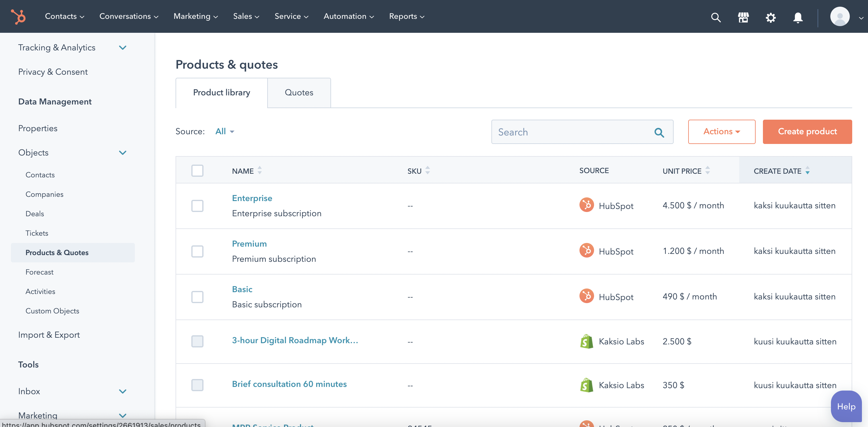This screenshot has height=427, width=868.
Task: Open the Source All filter dropdown
Action: coord(225,132)
